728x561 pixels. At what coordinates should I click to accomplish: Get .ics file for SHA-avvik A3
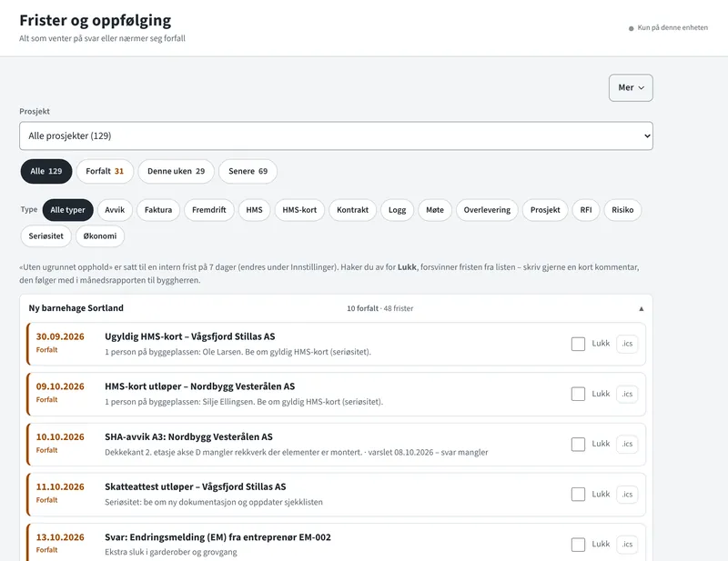(627, 444)
